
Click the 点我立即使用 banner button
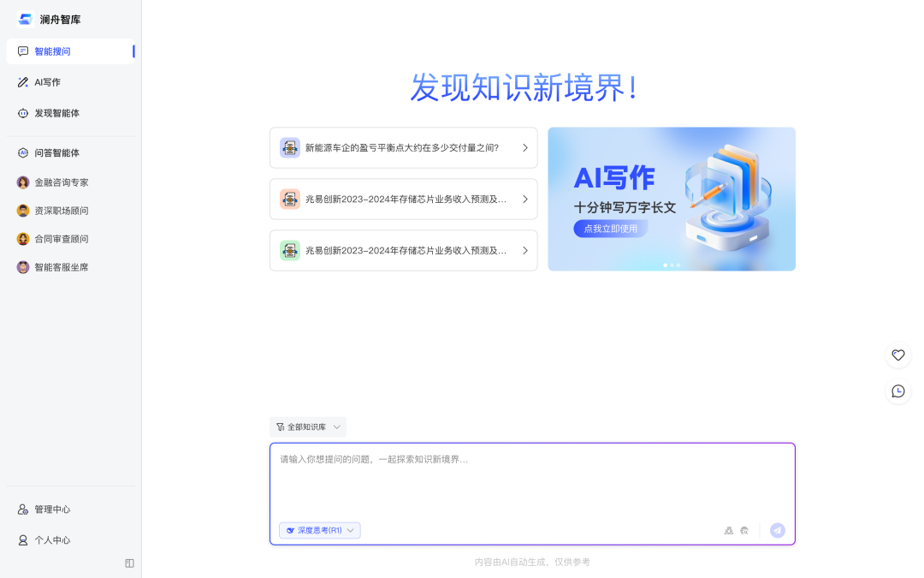coord(610,229)
